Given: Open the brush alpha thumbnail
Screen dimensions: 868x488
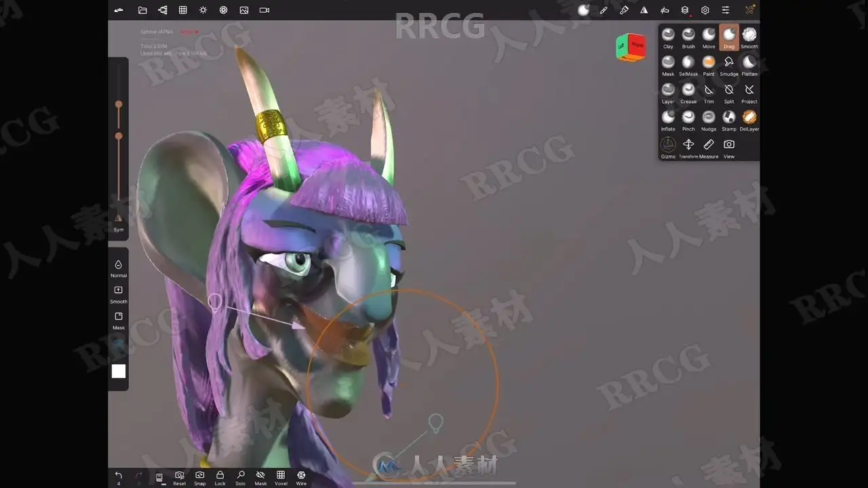Looking at the screenshot, I should coord(119,346).
